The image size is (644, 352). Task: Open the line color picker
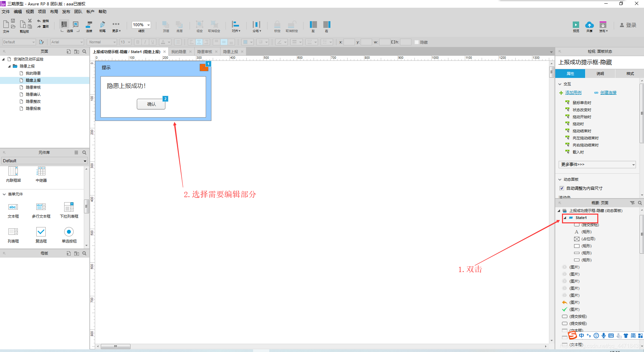281,42
